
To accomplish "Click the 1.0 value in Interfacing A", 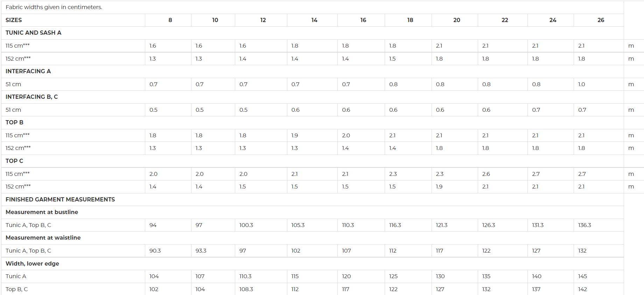I will (x=581, y=84).
